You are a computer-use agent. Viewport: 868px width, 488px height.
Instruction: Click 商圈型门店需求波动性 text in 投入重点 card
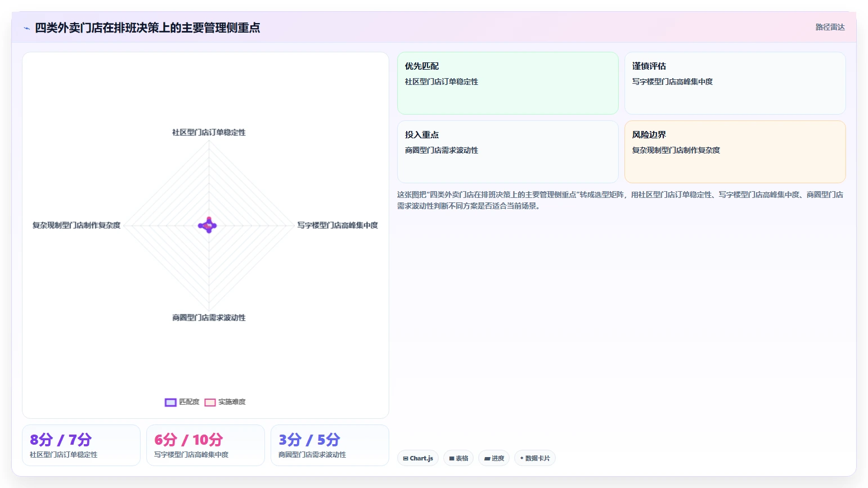click(442, 151)
